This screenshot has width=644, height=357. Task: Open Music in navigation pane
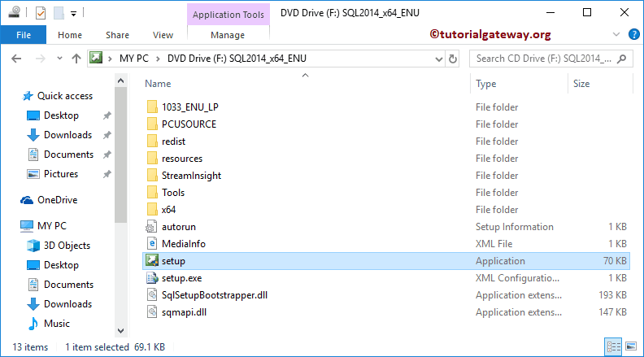(x=57, y=324)
